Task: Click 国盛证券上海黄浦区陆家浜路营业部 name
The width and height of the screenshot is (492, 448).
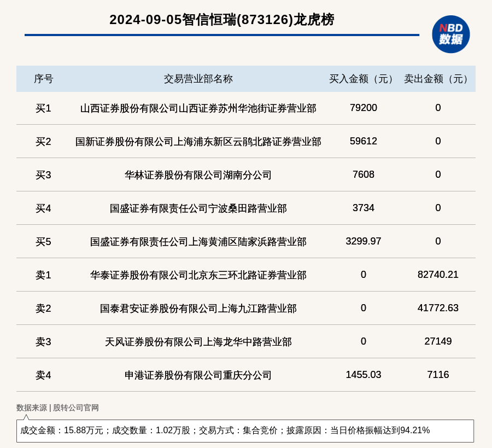Action: (x=198, y=242)
